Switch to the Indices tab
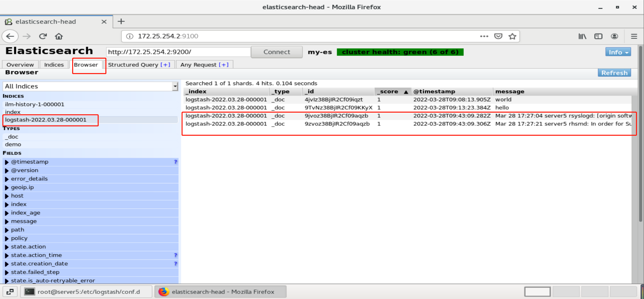644x299 pixels. pos(54,65)
